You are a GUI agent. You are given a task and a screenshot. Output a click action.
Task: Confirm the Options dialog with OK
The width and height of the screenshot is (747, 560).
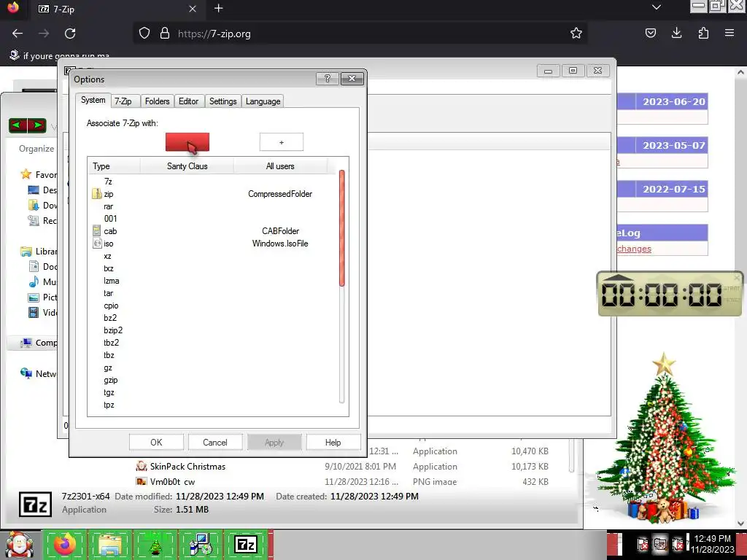(x=156, y=443)
